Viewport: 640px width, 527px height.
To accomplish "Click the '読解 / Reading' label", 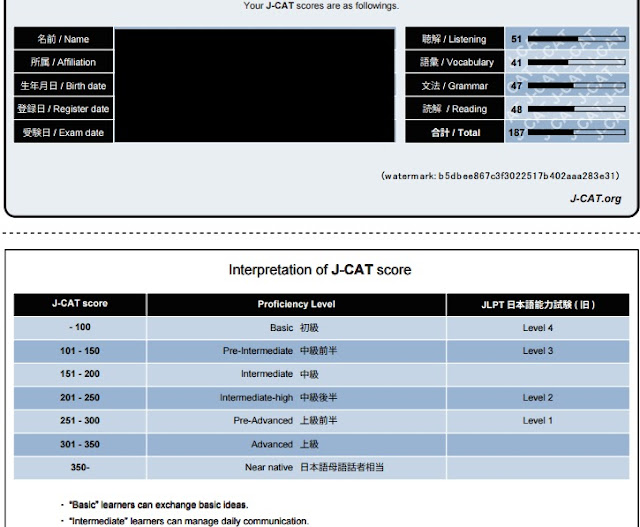I will click(x=454, y=109).
